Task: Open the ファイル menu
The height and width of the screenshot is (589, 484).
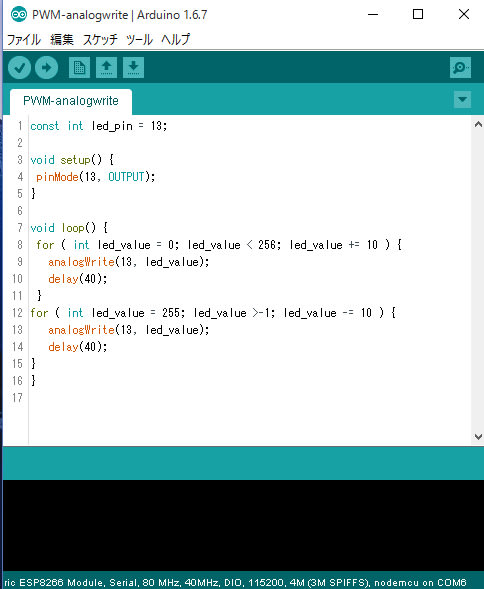Action: coord(24,39)
